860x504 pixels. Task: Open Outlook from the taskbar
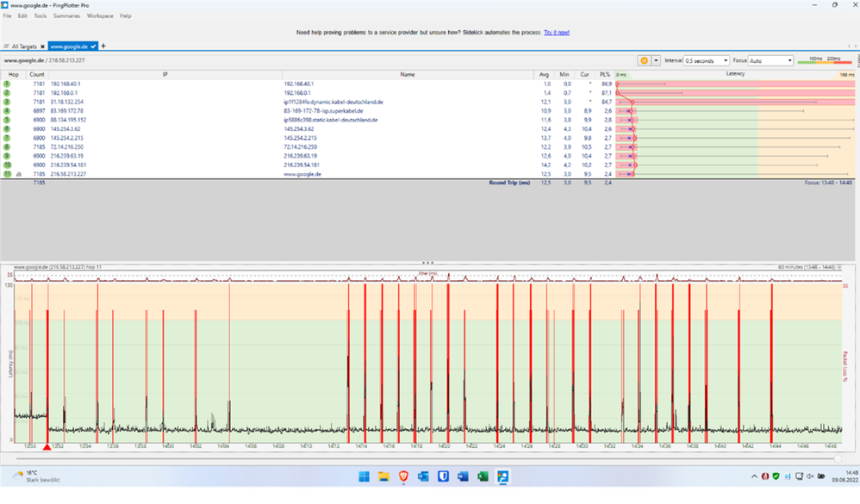pyautogui.click(x=423, y=476)
